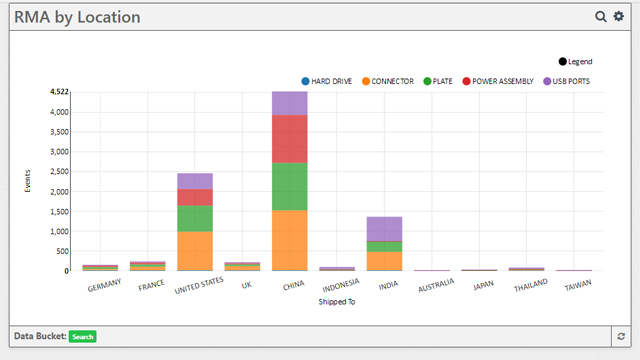Click the China red power assembly segment
Image resolution: width=640 pixels, height=360 pixels.
click(x=290, y=139)
